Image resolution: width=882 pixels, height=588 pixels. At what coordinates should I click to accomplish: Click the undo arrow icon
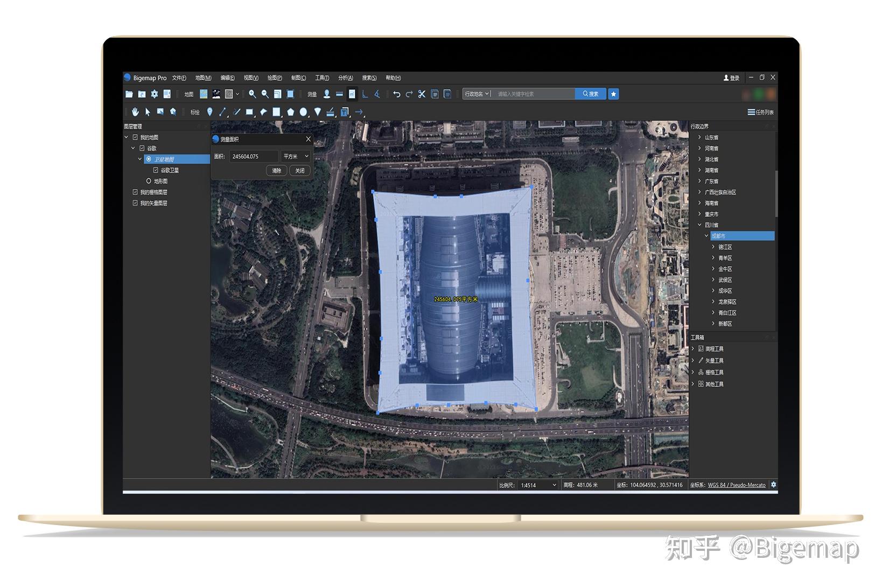coord(397,94)
